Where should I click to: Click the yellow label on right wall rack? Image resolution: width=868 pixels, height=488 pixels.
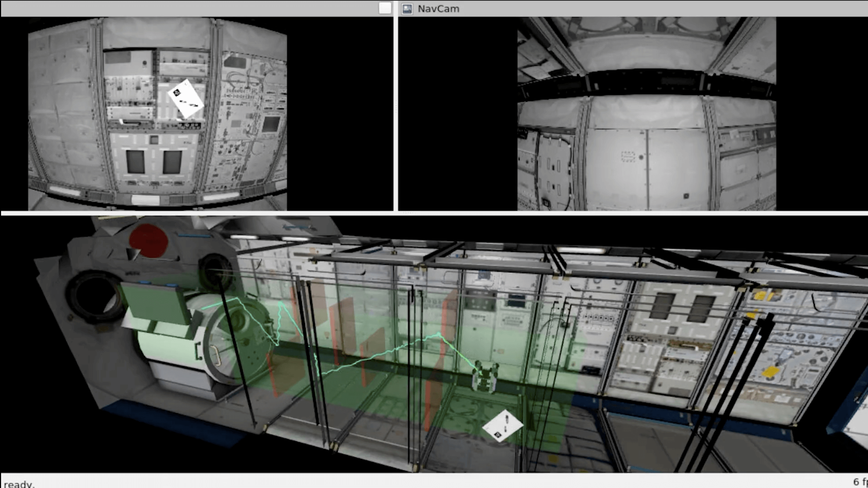(770, 372)
